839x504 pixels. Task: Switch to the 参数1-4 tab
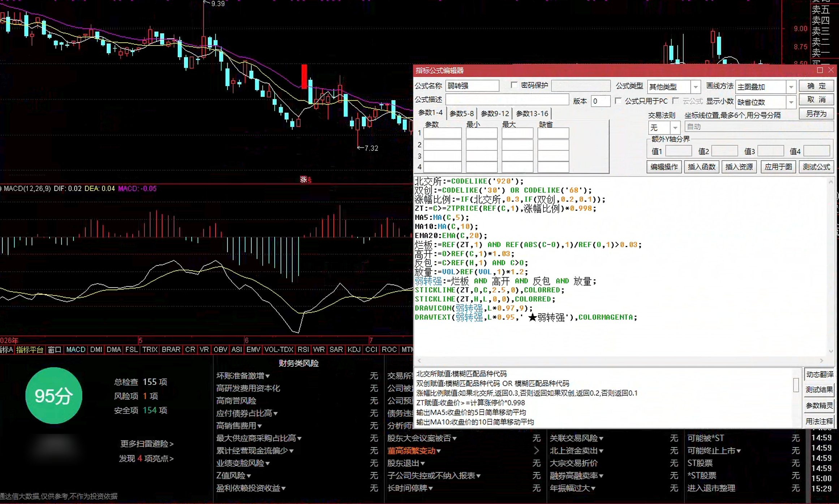coord(430,113)
